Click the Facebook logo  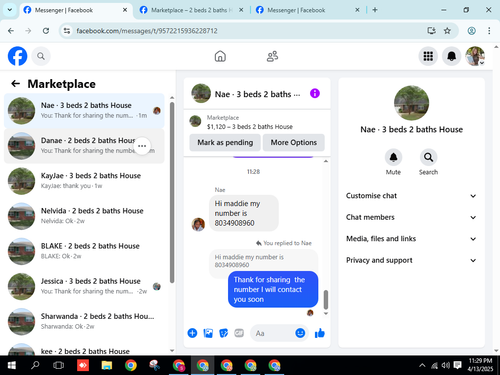point(17,56)
